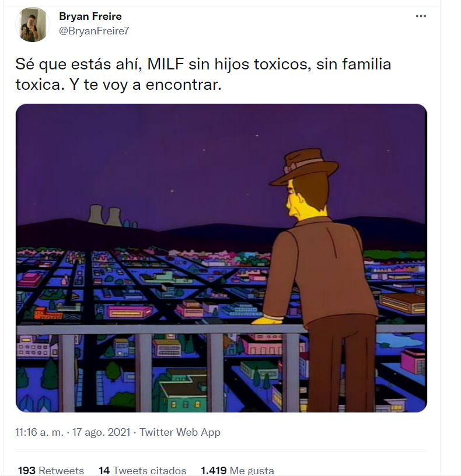Open the @BryanFreire7 handle link

[x=94, y=31]
